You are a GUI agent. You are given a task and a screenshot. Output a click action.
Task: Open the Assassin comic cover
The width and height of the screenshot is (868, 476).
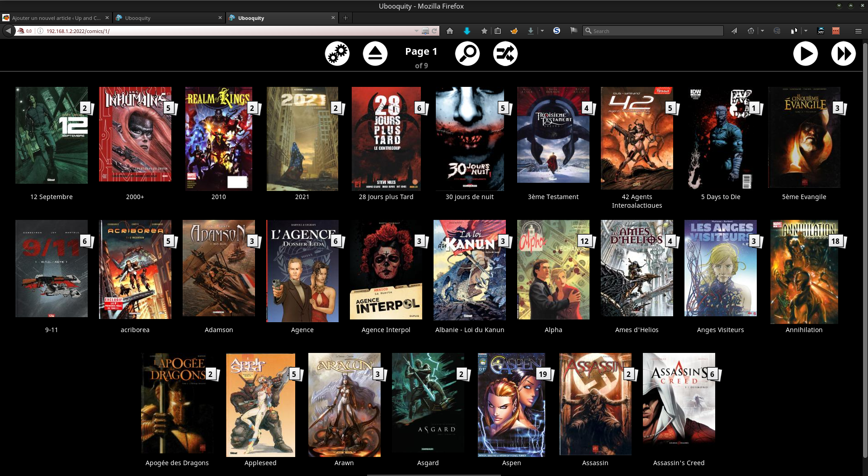coord(595,404)
